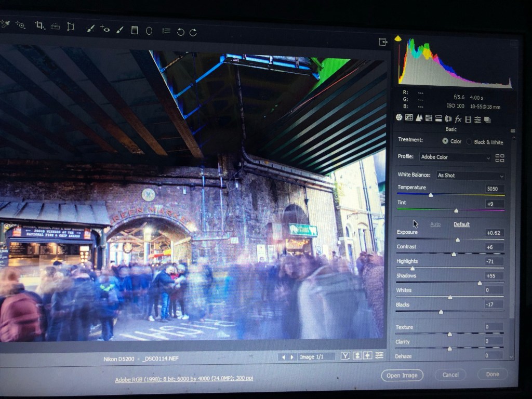Expand the White Balance As Shot dropdown

tap(470, 176)
